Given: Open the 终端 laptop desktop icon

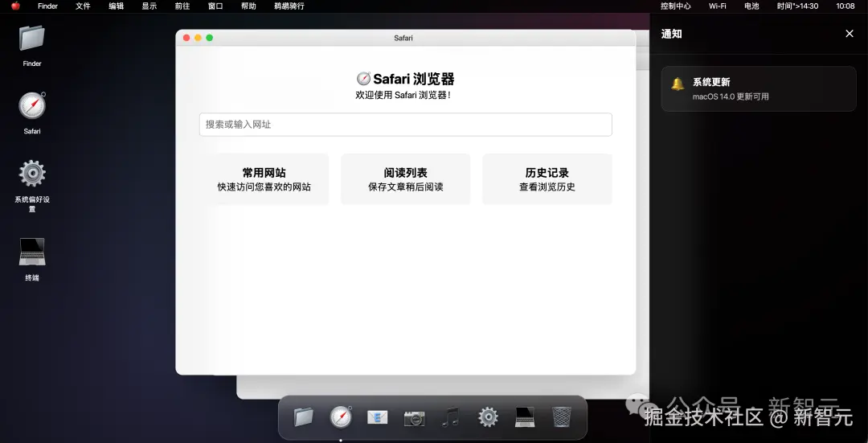Looking at the screenshot, I should [31, 252].
